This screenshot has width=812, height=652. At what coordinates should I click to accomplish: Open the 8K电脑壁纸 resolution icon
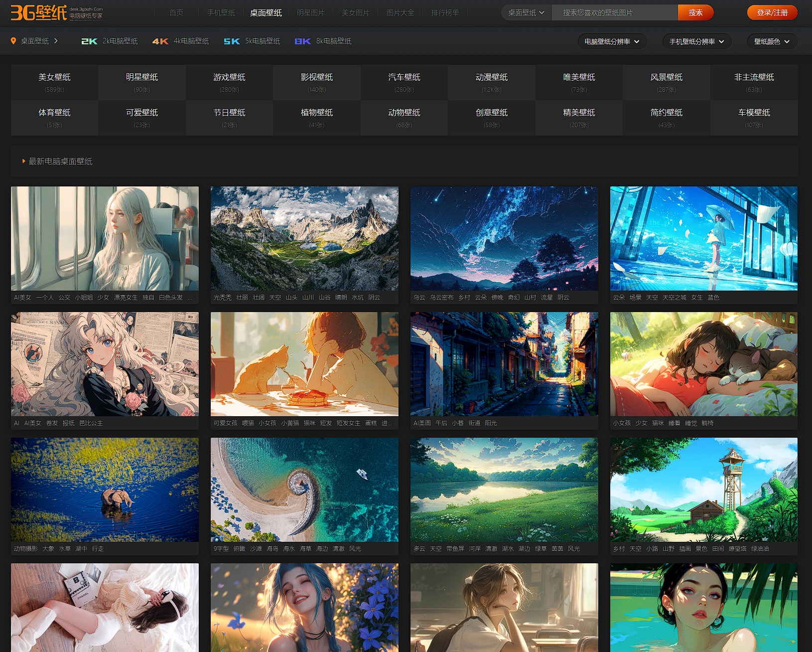tap(302, 41)
